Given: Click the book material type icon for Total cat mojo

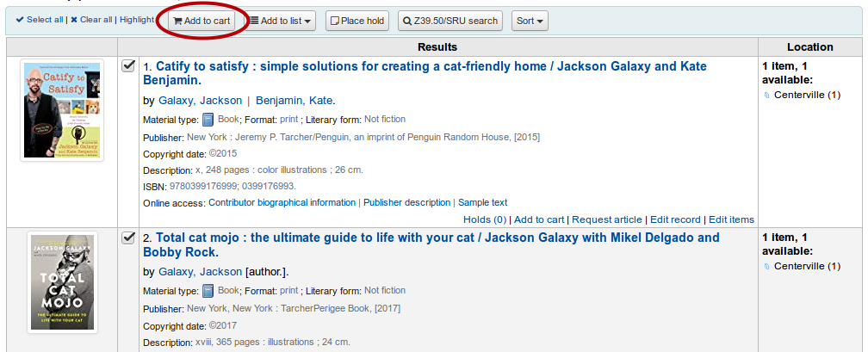Looking at the screenshot, I should pyautogui.click(x=208, y=291).
